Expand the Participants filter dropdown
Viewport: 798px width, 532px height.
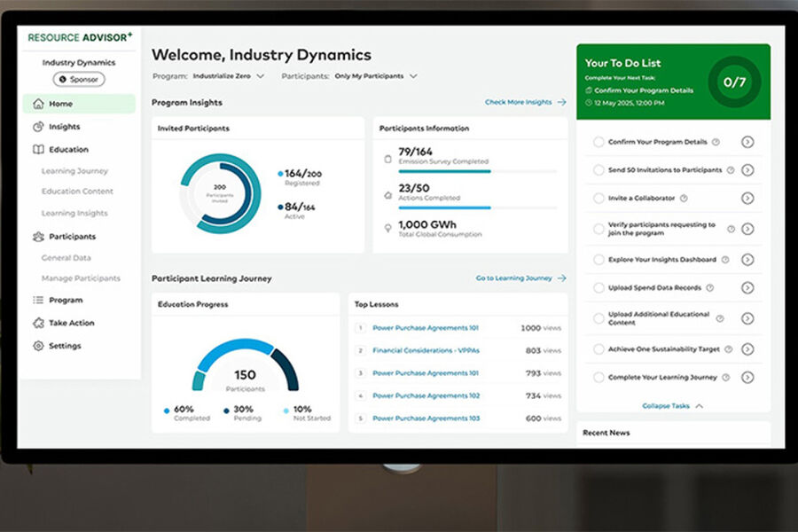pyautogui.click(x=375, y=76)
